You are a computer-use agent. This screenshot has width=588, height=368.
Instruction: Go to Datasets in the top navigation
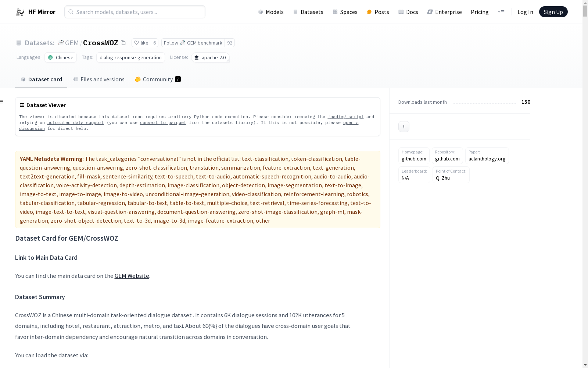[x=308, y=12]
